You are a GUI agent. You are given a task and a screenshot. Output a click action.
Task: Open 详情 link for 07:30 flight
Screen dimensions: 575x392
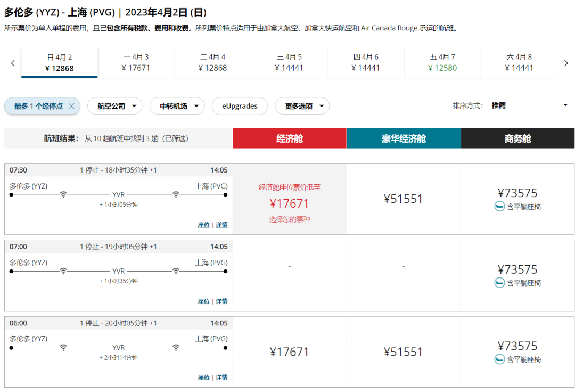point(221,225)
